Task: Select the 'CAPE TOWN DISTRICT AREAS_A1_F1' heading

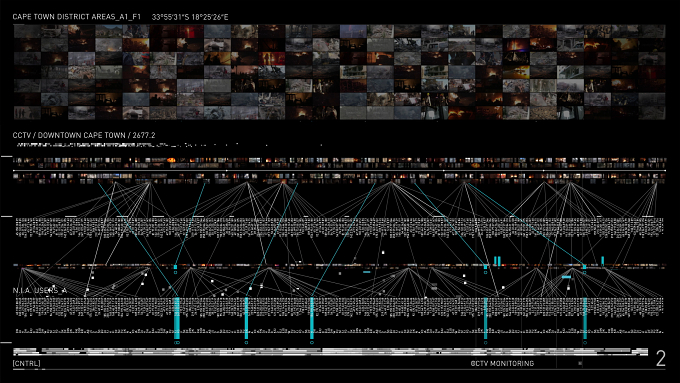Action: click(x=77, y=17)
